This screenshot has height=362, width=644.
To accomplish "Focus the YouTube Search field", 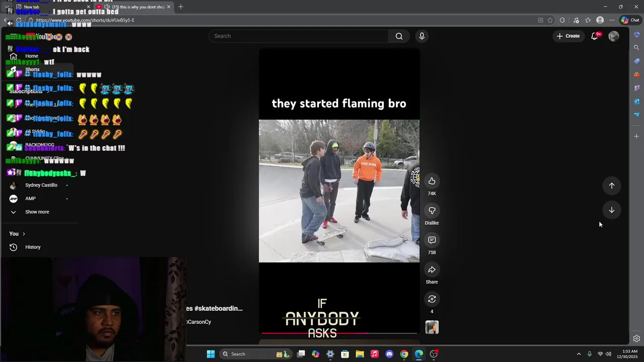I will (x=299, y=36).
